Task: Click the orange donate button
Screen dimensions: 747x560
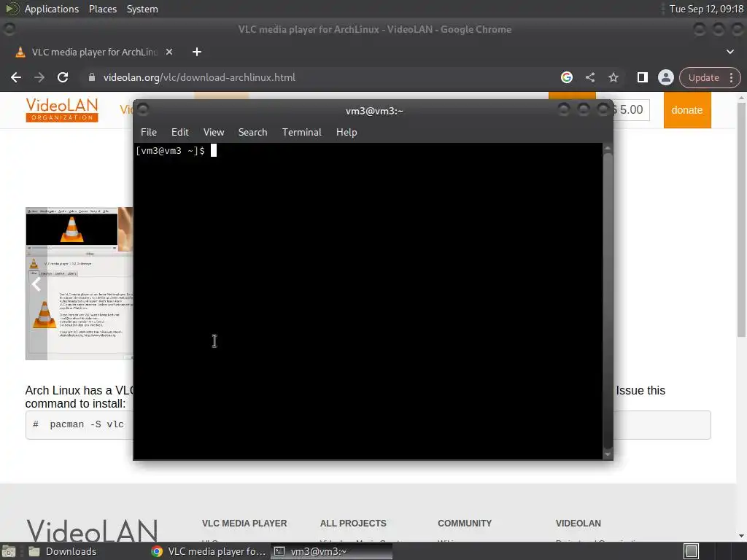Action: click(x=687, y=110)
